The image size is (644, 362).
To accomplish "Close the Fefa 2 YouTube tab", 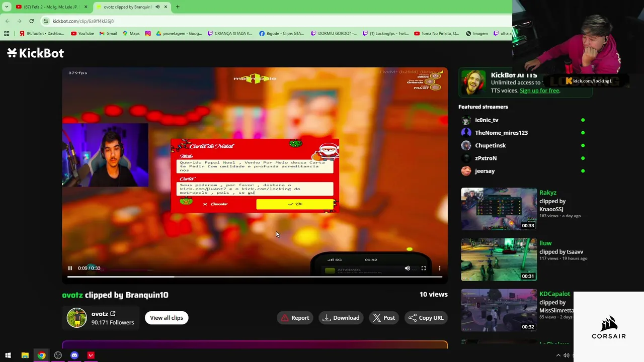I will tap(86, 7).
